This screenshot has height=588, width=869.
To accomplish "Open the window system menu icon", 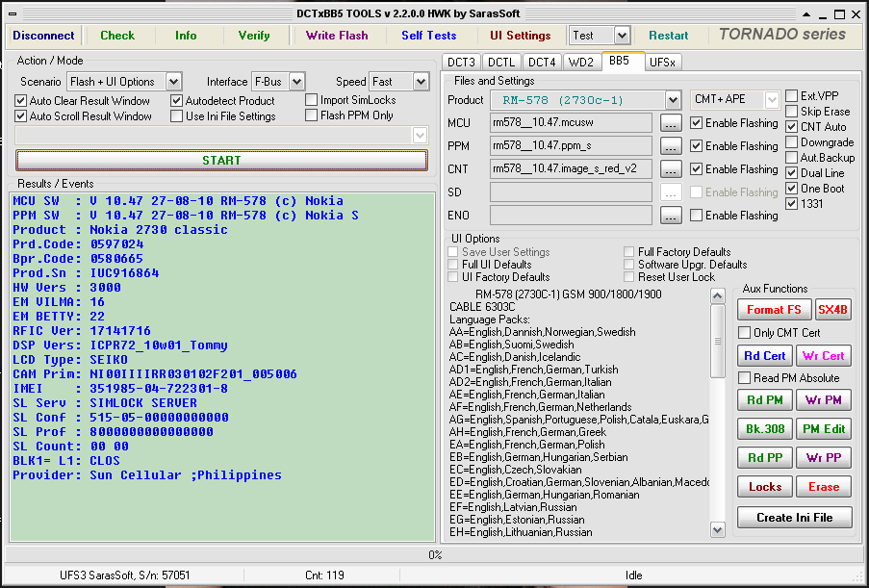I will point(13,14).
